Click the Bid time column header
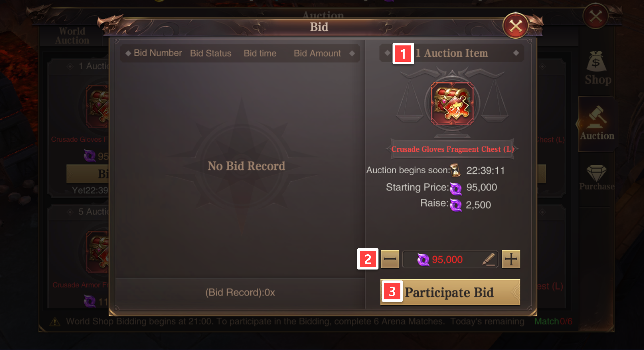Screen dimensions: 644x350 (260, 53)
